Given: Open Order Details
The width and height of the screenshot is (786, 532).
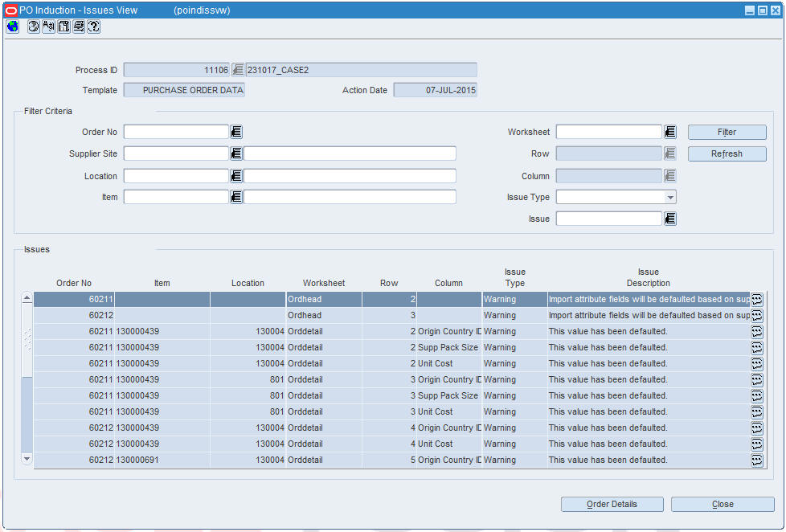Looking at the screenshot, I should click(612, 504).
